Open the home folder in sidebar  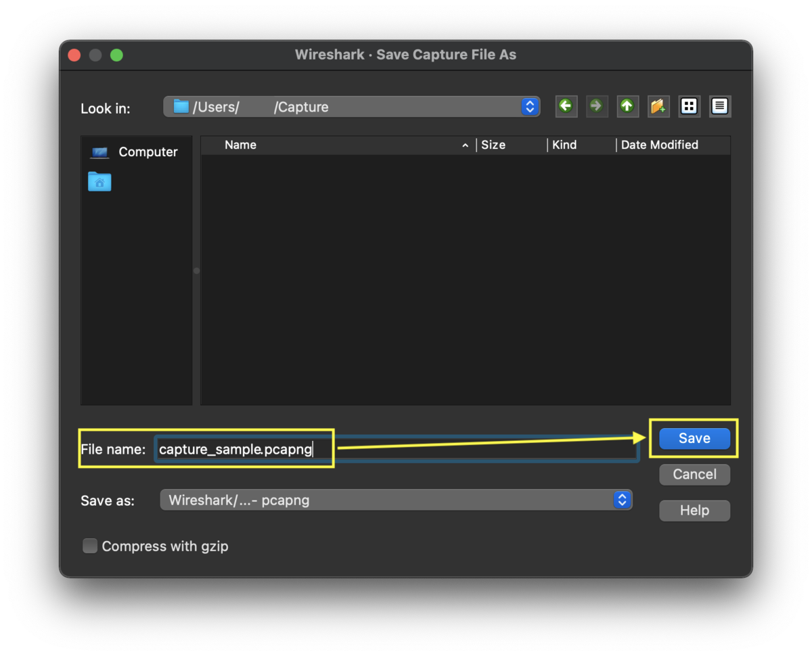(x=99, y=181)
